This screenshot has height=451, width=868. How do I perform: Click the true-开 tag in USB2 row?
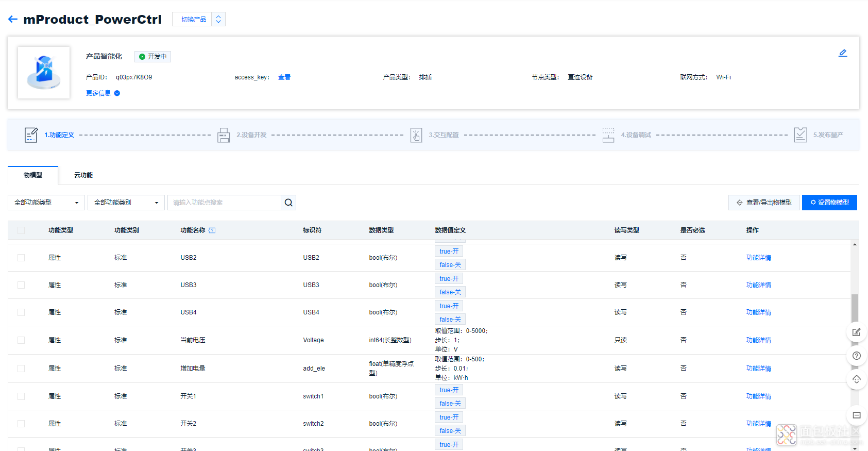pos(449,252)
